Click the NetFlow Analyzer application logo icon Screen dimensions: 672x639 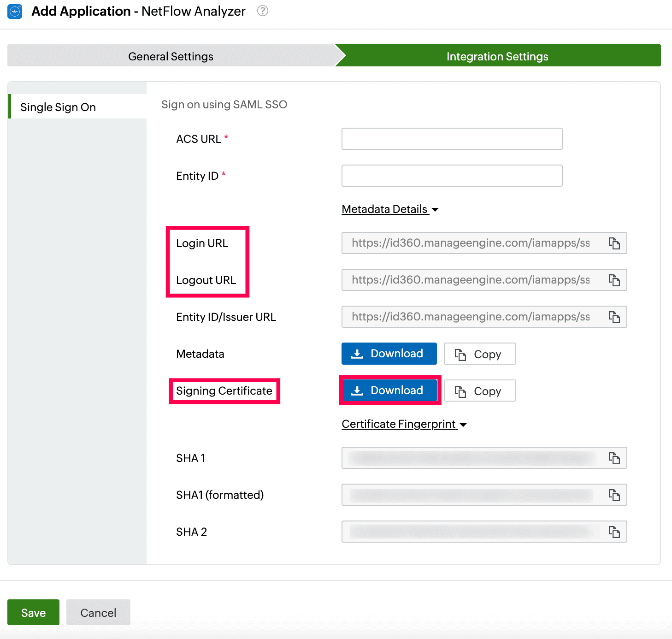coord(15,12)
